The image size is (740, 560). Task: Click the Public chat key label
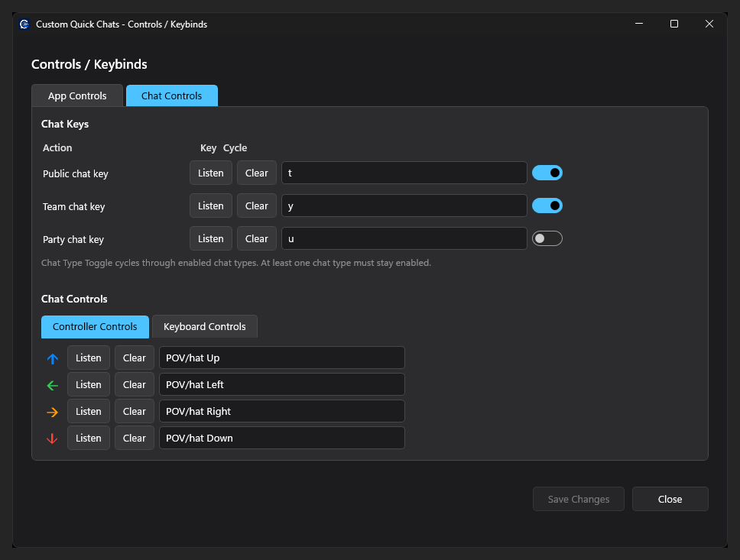76,173
